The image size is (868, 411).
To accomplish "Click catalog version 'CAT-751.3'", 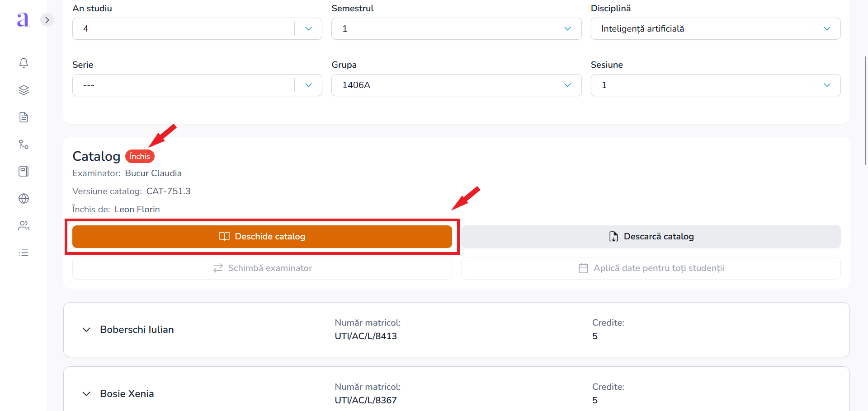I will (x=168, y=191).
